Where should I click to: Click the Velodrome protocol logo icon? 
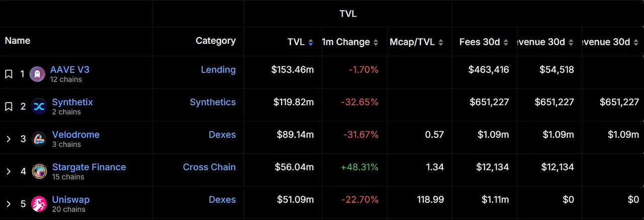point(39,139)
